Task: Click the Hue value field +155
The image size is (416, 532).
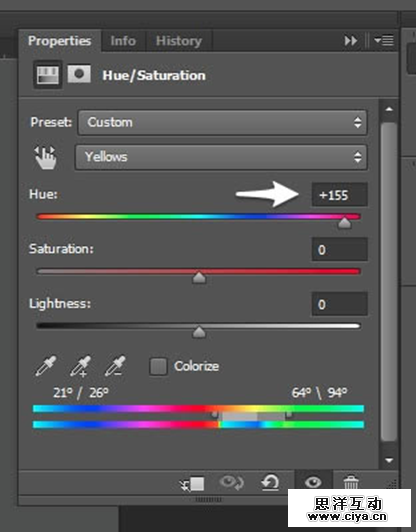Action: pos(340,195)
